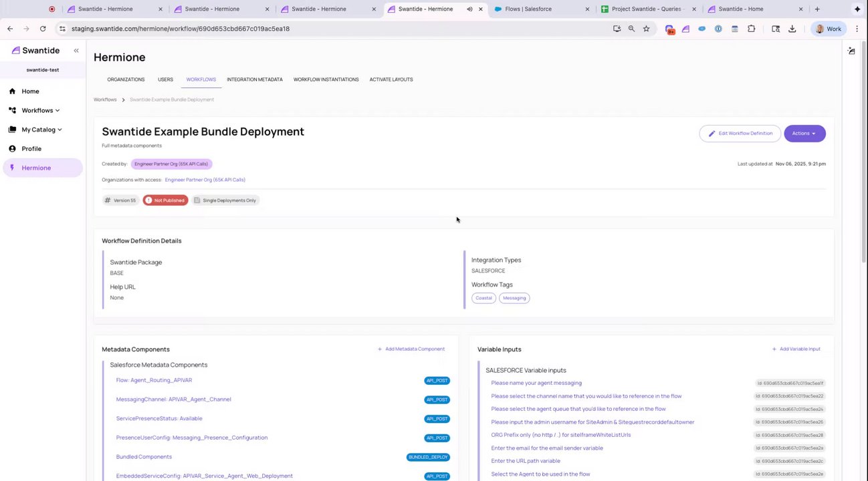Click Edit Workflow Definition button
Image resolution: width=868 pixels, height=481 pixels.
[740, 134]
